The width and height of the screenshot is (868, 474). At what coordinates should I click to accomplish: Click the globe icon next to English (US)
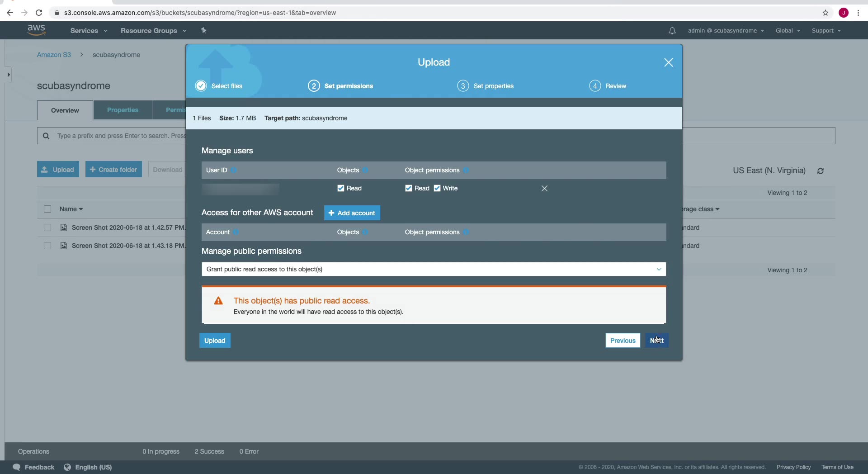(x=67, y=467)
